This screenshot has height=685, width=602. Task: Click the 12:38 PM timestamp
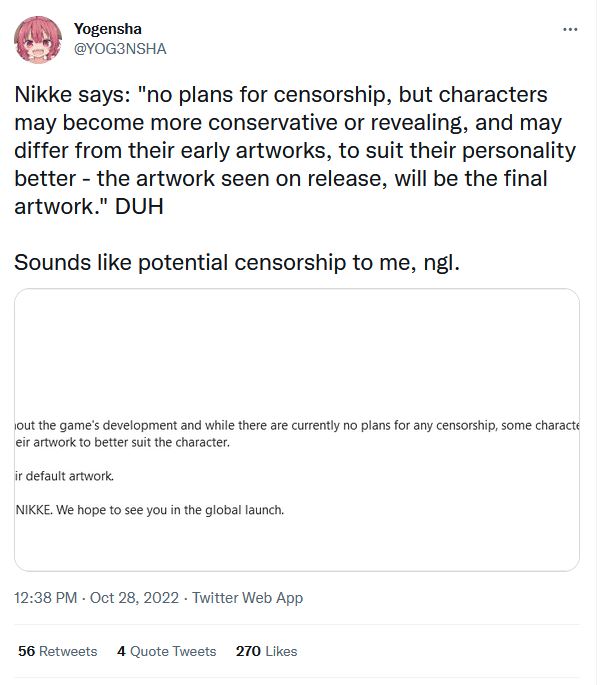click(x=46, y=598)
